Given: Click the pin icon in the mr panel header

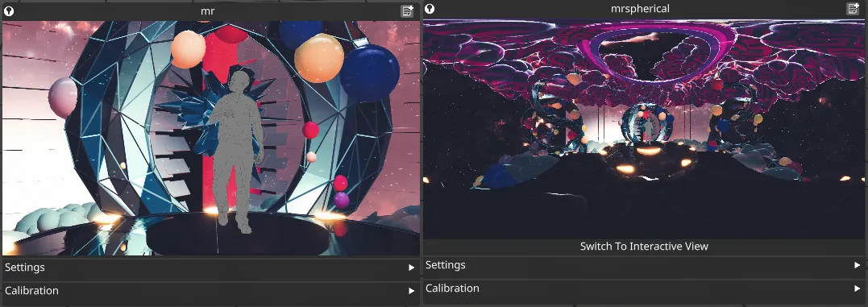Looking at the screenshot, I should pyautogui.click(x=9, y=10).
